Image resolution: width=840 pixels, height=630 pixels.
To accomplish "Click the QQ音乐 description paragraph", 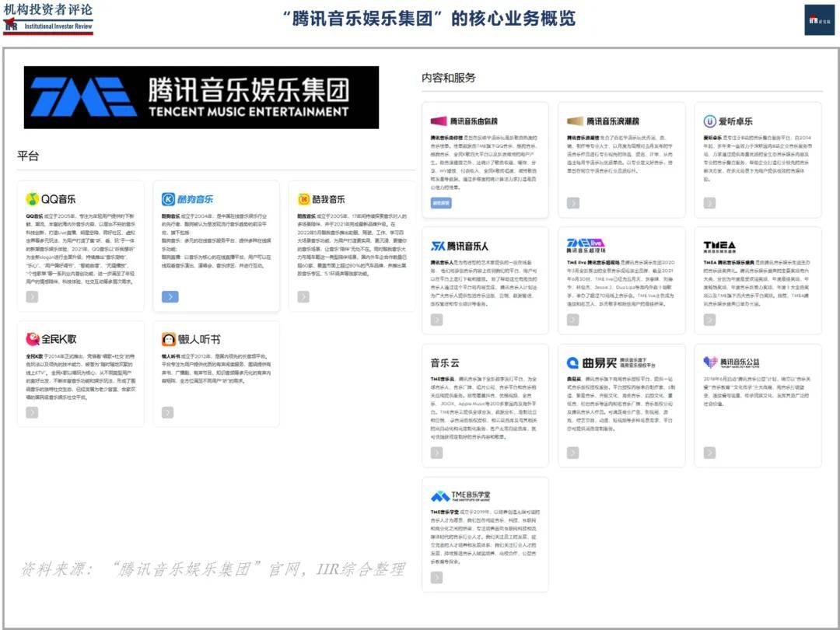I will click(x=81, y=249).
